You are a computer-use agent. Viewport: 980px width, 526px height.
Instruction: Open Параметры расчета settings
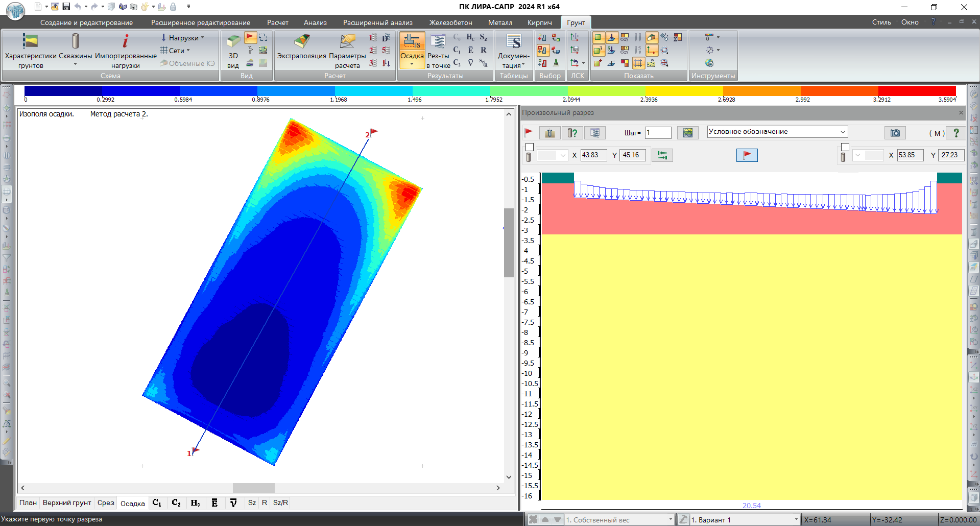(347, 42)
